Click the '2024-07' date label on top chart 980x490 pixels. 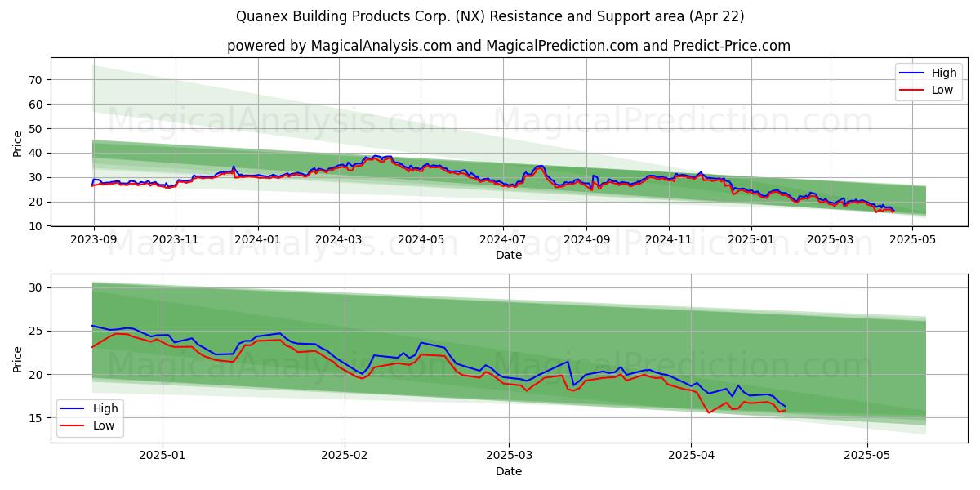[x=502, y=240]
